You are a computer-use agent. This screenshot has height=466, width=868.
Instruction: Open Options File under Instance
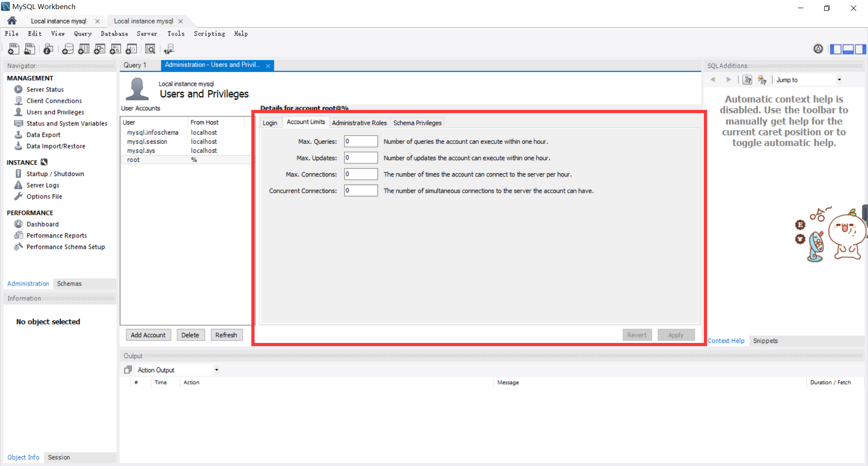[44, 196]
